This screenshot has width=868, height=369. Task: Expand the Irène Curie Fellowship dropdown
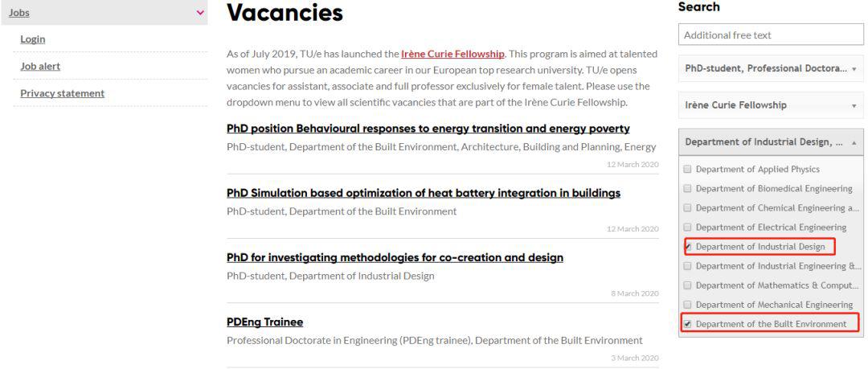770,105
